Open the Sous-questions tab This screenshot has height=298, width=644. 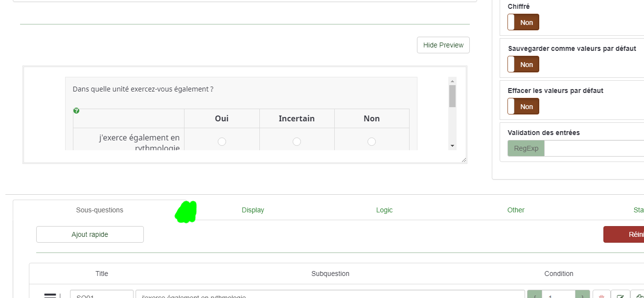pyautogui.click(x=100, y=210)
